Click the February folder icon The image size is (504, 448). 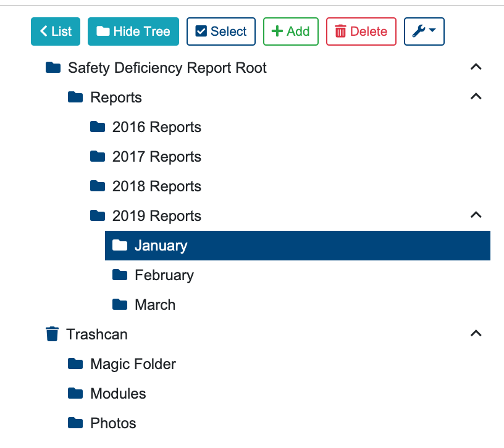click(120, 275)
